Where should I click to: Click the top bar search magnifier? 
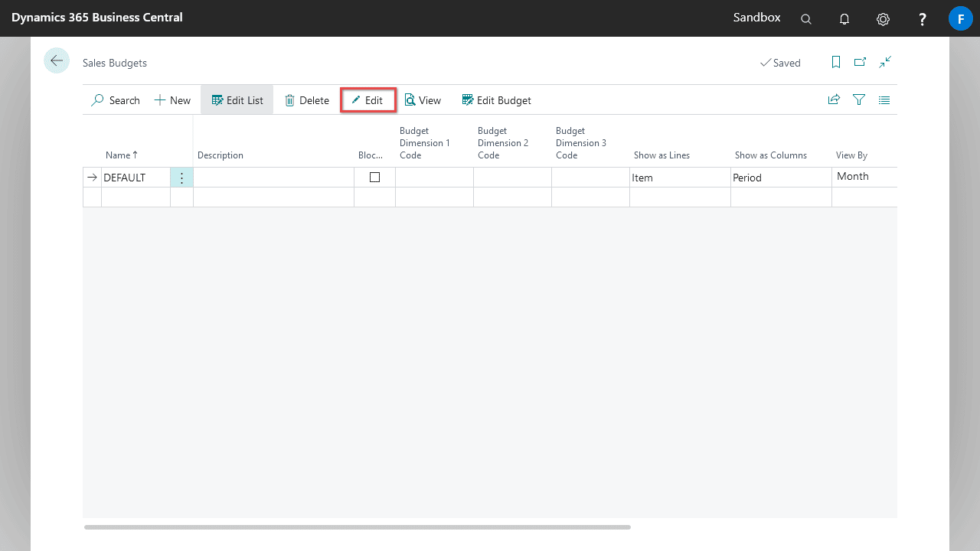(x=806, y=19)
